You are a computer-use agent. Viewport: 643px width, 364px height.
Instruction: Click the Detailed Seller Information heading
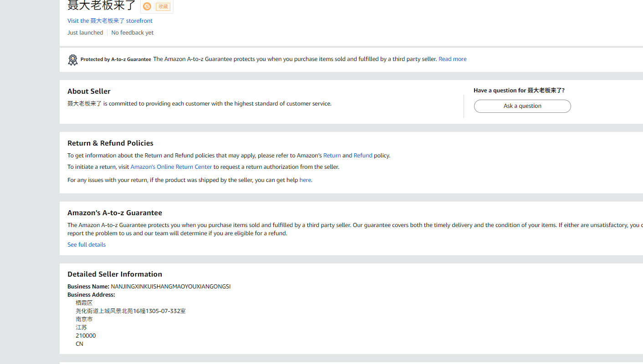coord(115,274)
